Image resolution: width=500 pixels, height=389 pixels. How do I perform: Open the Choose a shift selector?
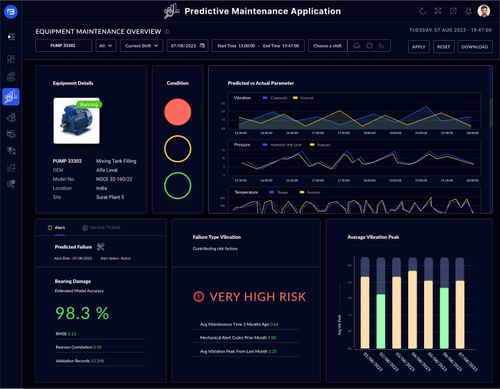coord(328,46)
